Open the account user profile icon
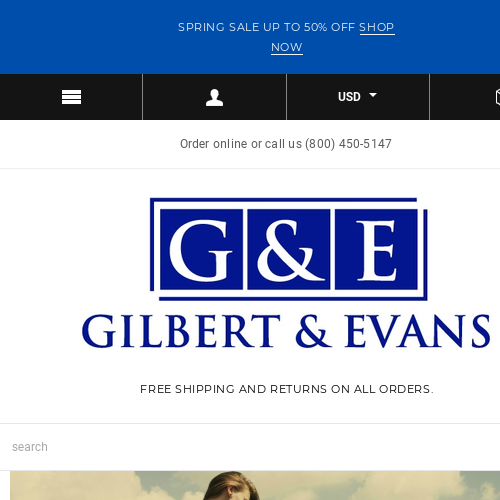The image size is (500, 500). [x=214, y=97]
